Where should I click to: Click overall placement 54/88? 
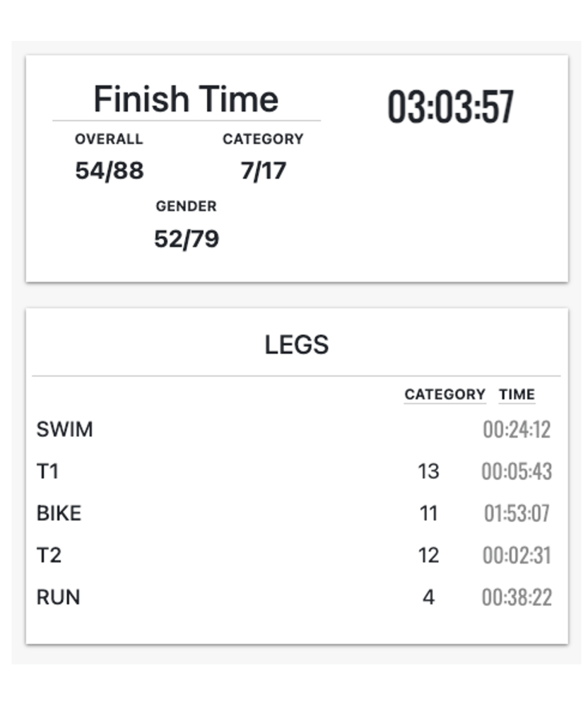(x=109, y=171)
